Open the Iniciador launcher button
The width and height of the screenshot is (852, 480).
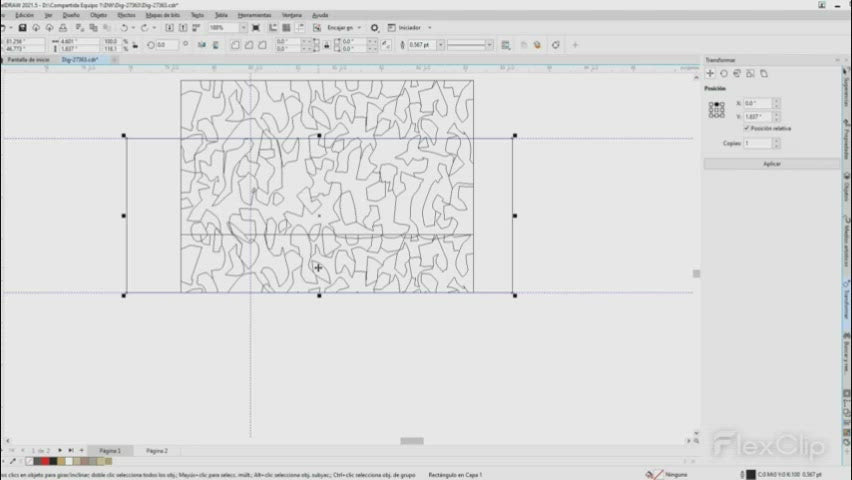point(410,28)
